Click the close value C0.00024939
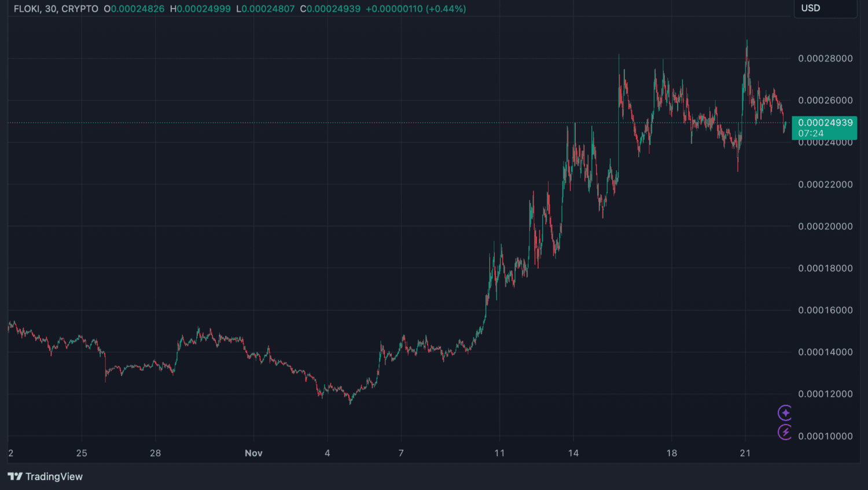868x490 pixels. (330, 9)
